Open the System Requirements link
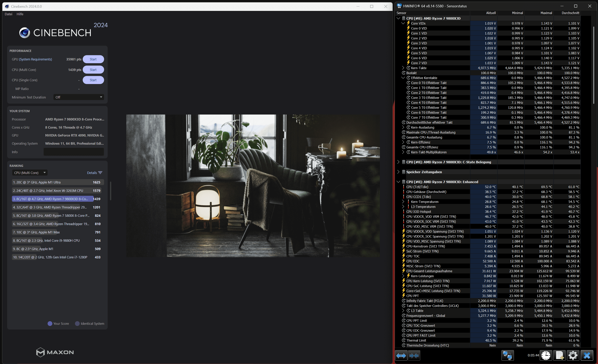This screenshot has width=598, height=364. (x=35, y=59)
